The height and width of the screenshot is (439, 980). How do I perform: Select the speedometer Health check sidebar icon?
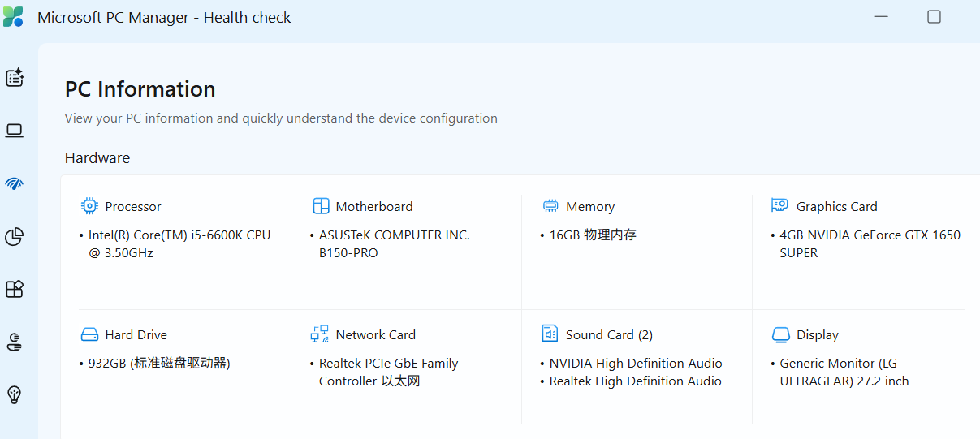15,183
